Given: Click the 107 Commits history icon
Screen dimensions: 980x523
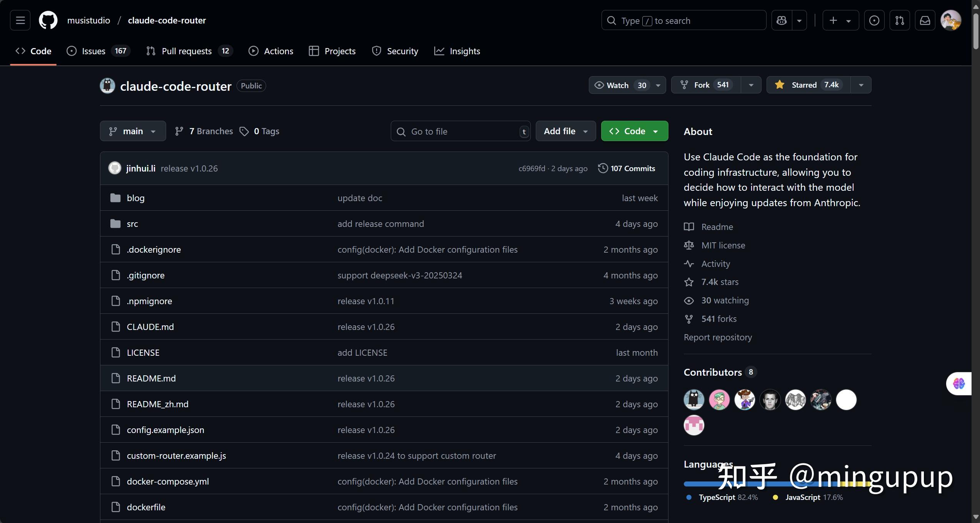Looking at the screenshot, I should (x=603, y=168).
